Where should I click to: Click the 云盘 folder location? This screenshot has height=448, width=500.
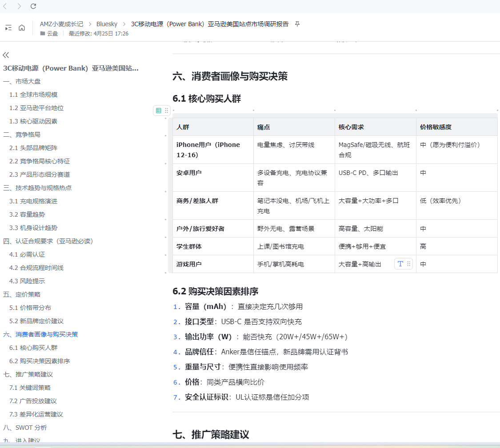tap(52, 33)
